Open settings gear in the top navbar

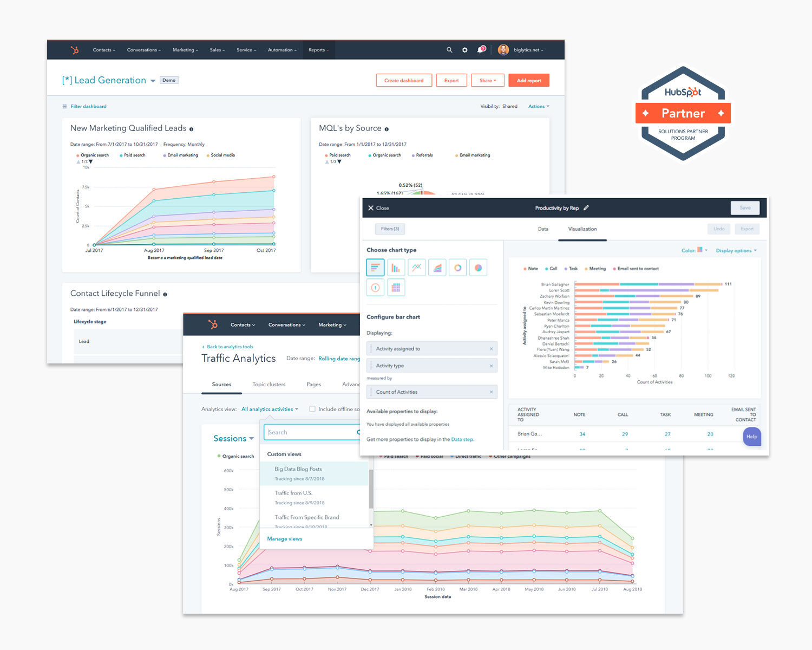click(x=464, y=50)
